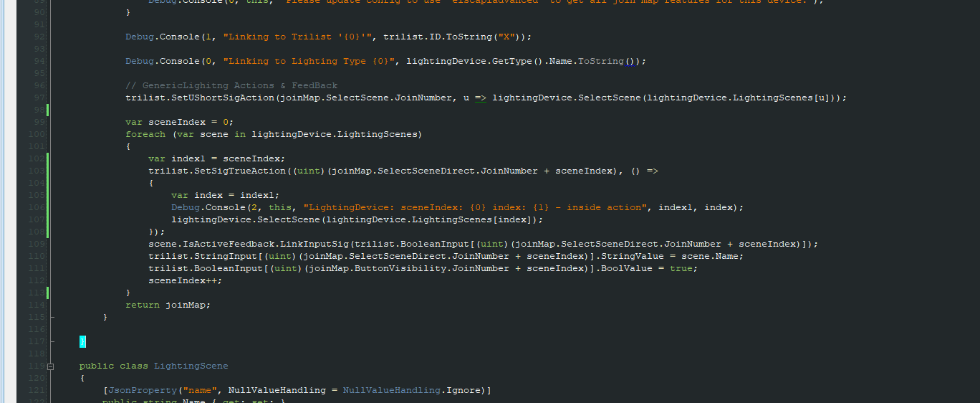Click line number 114 in gutter

point(37,305)
